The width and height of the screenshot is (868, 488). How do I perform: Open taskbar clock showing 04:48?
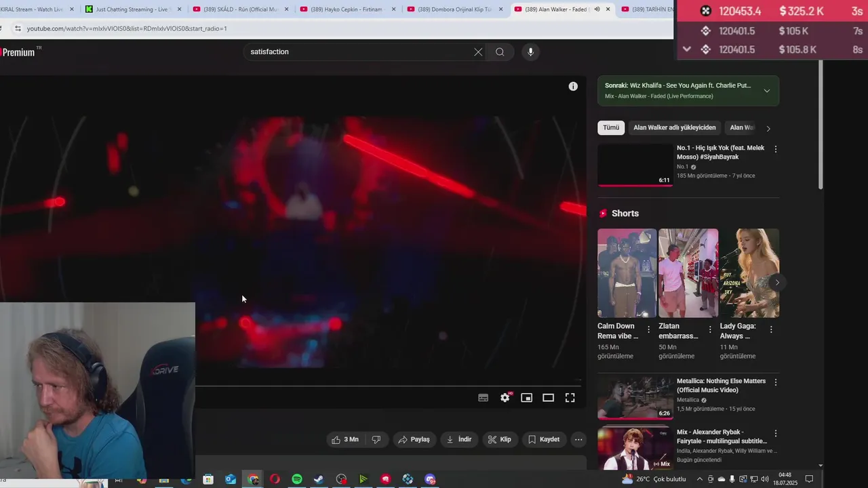(785, 479)
